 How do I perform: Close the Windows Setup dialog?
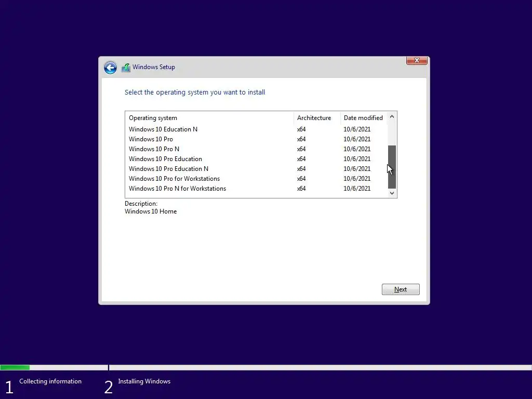click(x=417, y=60)
